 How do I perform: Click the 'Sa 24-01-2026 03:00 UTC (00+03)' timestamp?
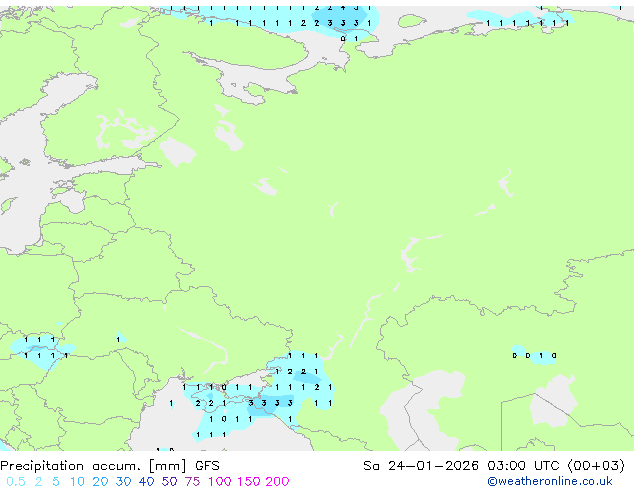coord(494,466)
